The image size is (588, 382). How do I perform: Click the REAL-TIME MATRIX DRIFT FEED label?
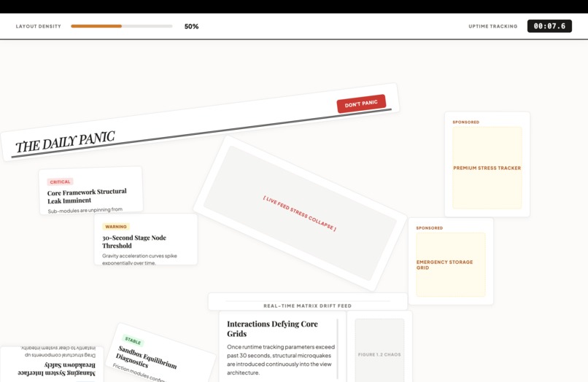point(308,305)
